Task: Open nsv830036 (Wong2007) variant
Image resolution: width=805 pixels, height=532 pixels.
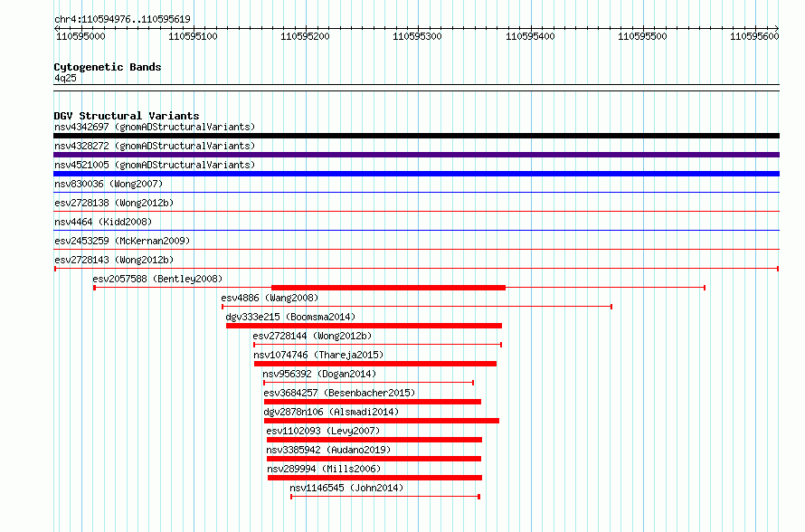Action: pos(109,184)
